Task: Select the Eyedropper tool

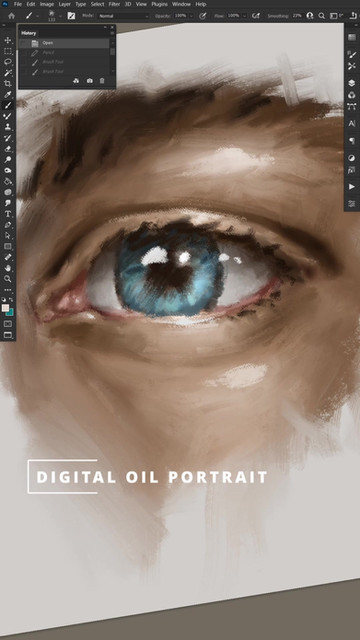Action: (7, 95)
